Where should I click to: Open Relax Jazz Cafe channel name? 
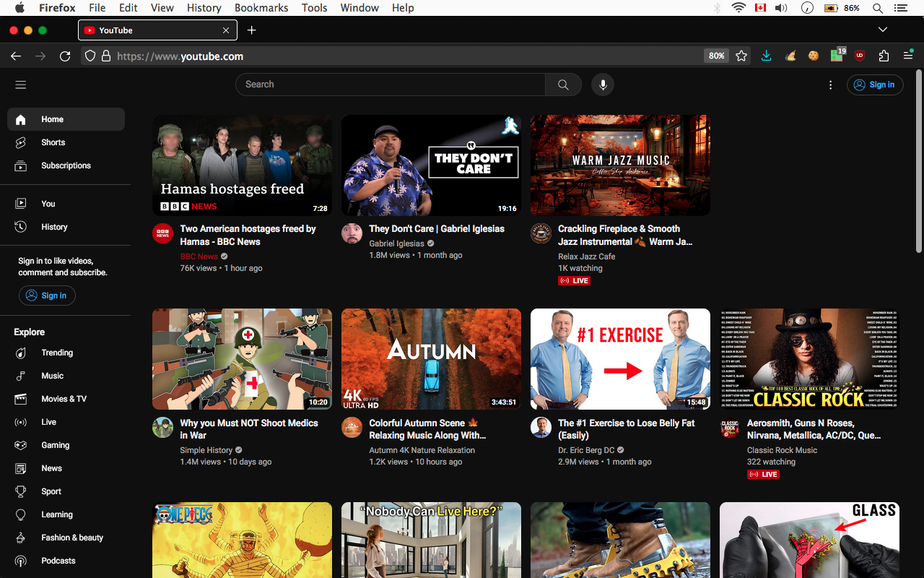point(587,256)
